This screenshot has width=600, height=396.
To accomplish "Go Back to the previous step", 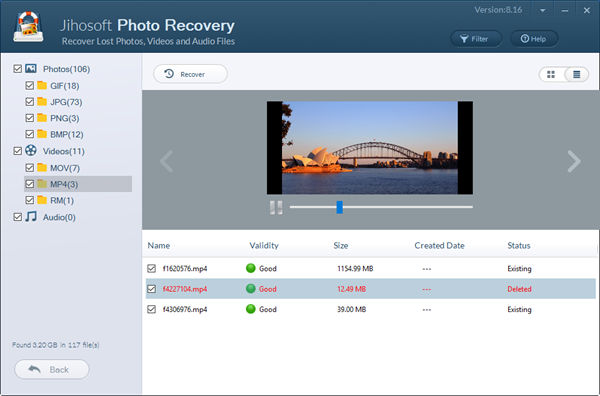I will [x=52, y=369].
